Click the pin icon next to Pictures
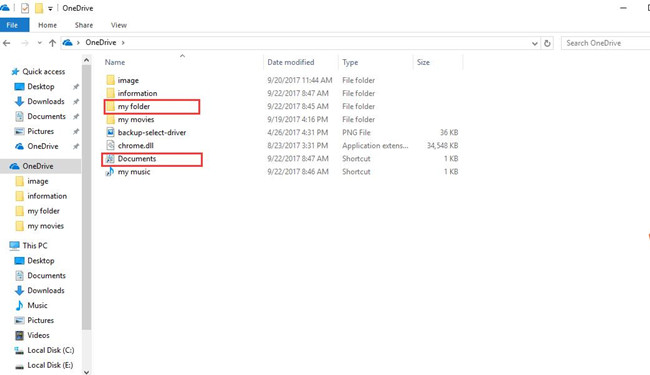This screenshot has width=650, height=375. 76,131
